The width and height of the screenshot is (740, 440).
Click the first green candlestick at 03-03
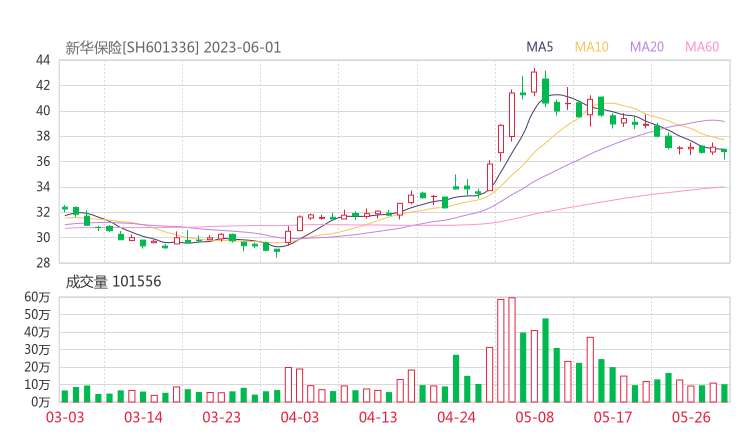coord(65,208)
